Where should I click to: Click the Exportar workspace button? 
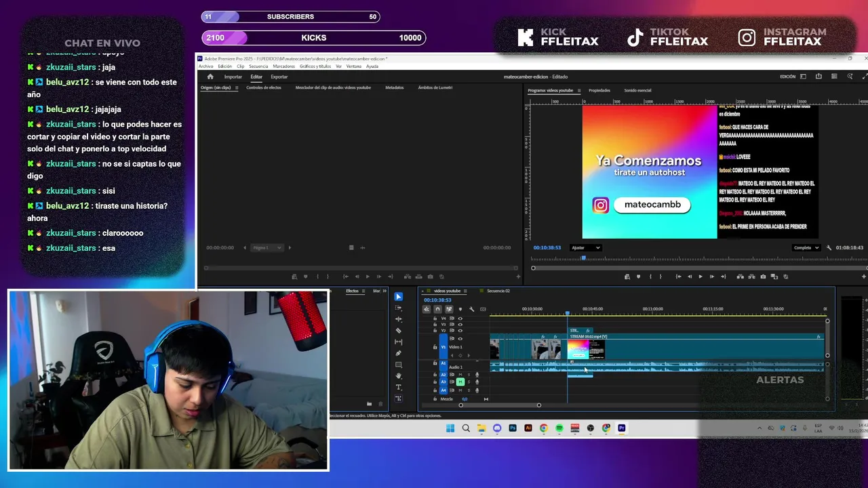(x=279, y=77)
